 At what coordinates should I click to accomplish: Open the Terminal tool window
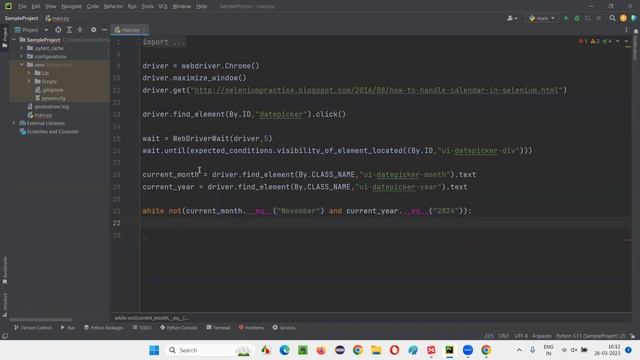pyautogui.click(x=218, y=328)
